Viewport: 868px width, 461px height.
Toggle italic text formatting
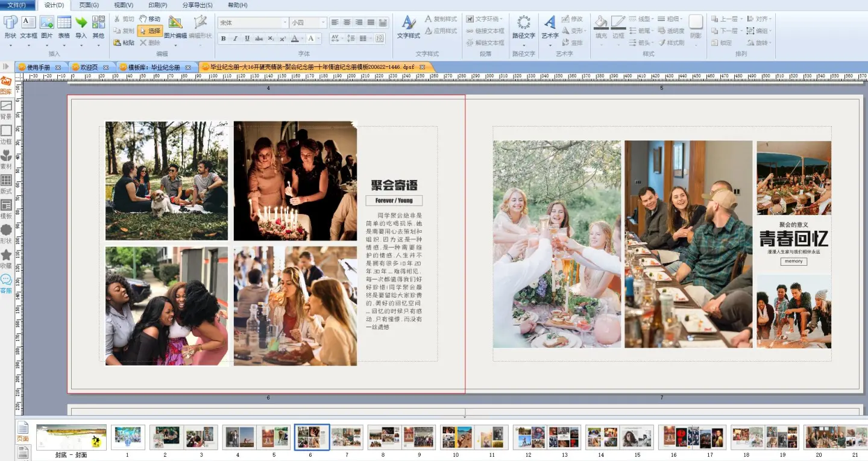click(x=235, y=39)
